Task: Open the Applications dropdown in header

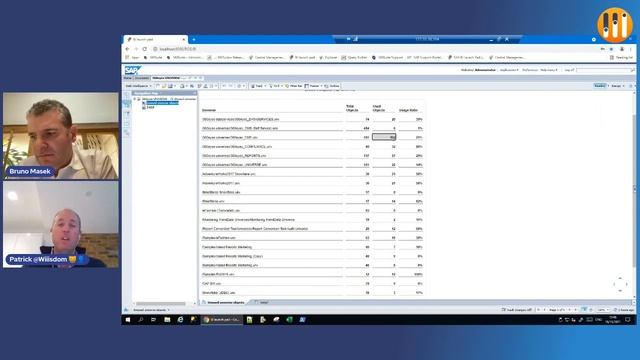Action: 509,70
